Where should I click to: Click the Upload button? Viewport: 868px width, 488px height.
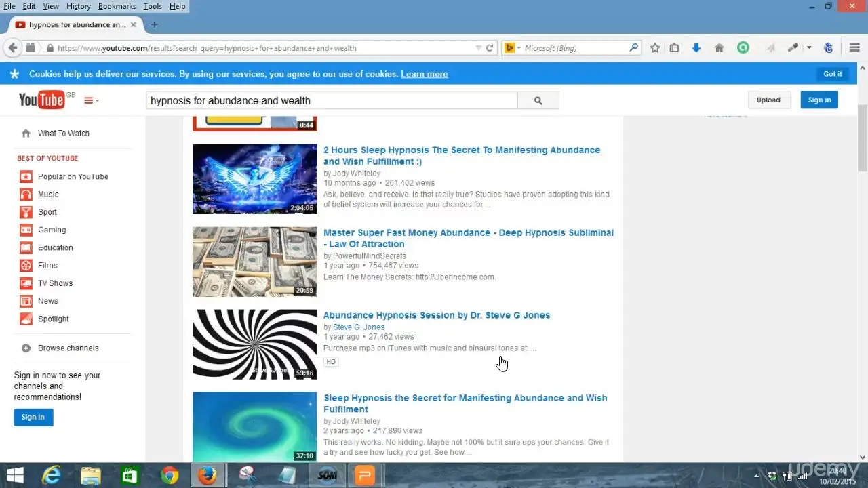click(x=768, y=100)
